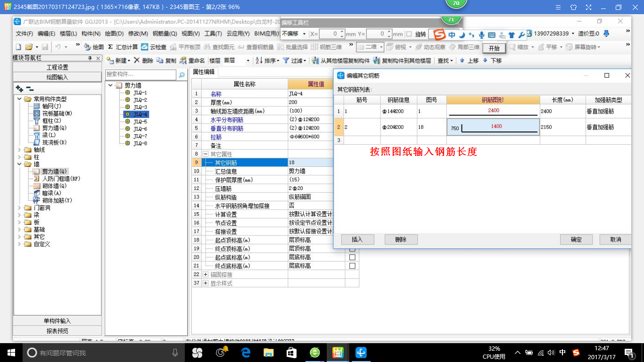The height and width of the screenshot is (362, 644).
Task: Click the open folder icon in main toolbar
Action: (x=29, y=47)
